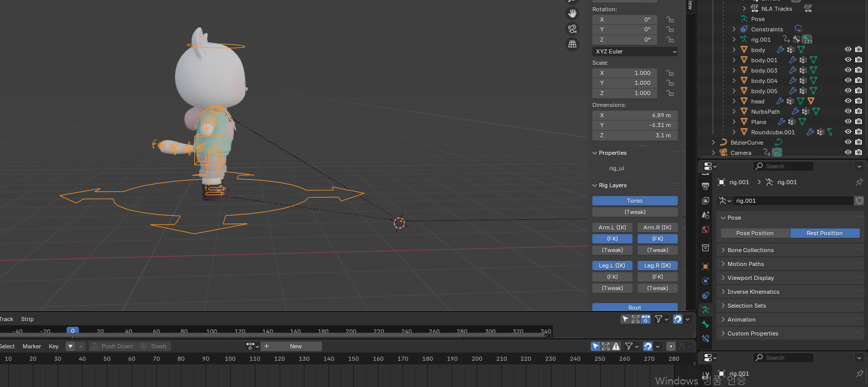868x387 pixels.
Task: Click the filter funnel icon in action editor header
Action: [629, 346]
